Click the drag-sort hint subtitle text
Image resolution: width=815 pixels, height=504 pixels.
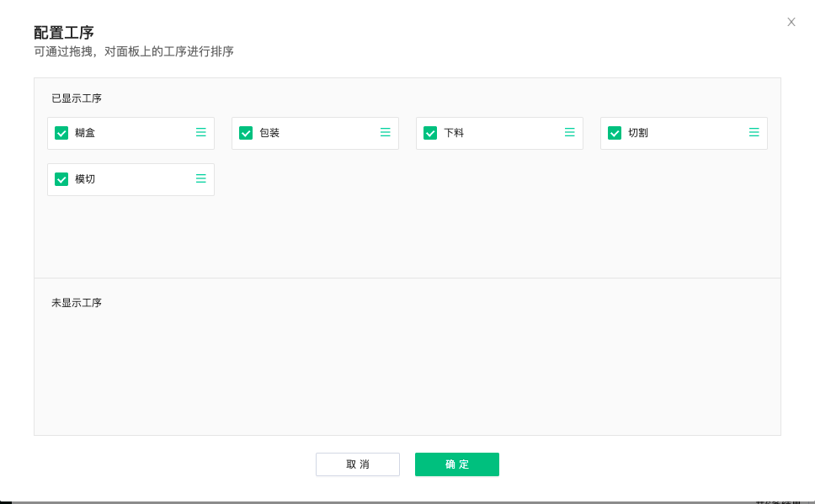134,52
